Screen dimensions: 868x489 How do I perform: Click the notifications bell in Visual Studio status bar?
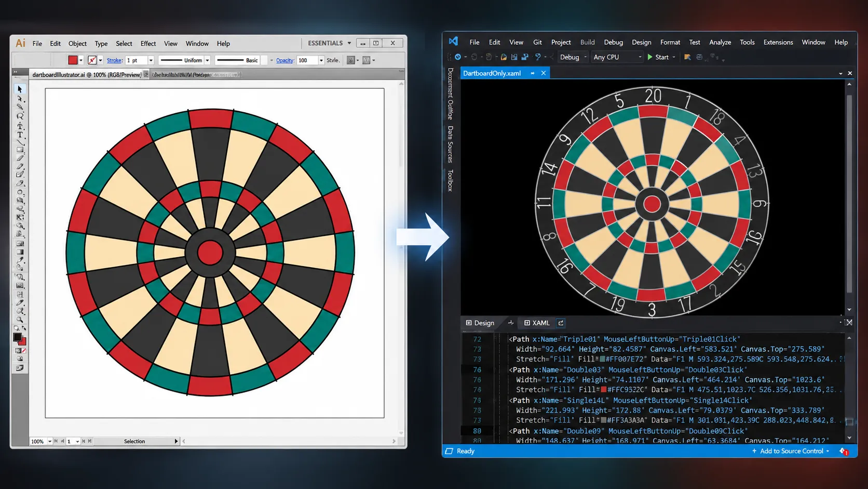844,451
